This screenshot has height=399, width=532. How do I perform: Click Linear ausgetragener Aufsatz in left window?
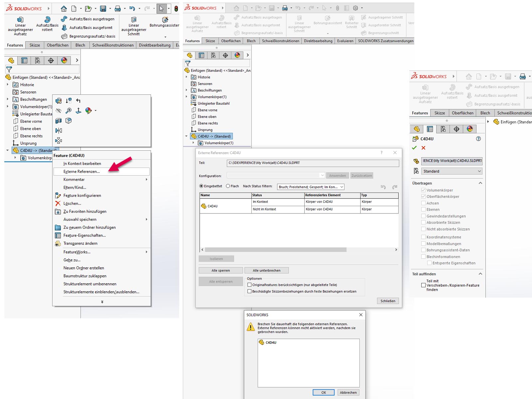tap(20, 26)
